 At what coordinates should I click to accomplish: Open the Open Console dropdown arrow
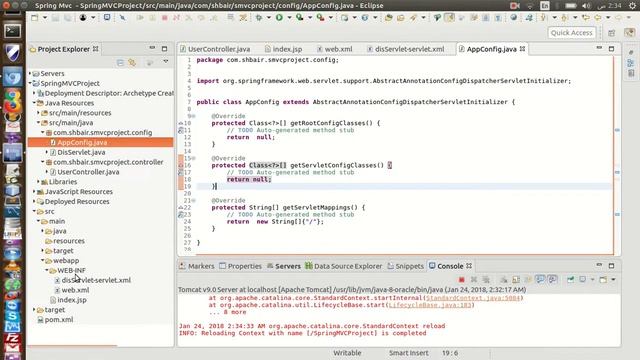613,280
